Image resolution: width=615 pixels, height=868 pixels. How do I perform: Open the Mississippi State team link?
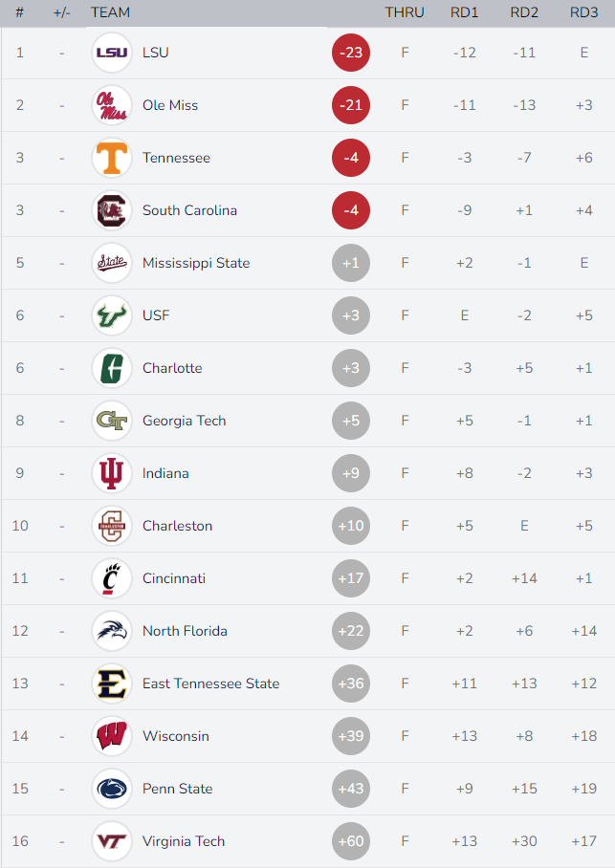coord(196,263)
